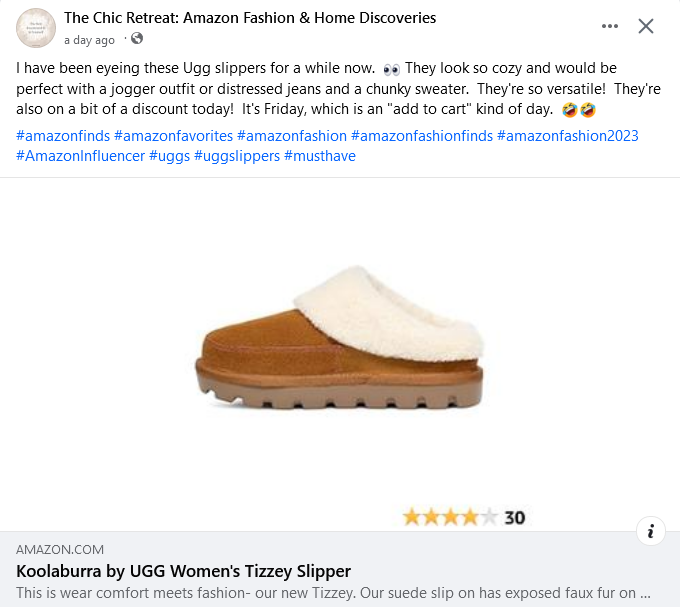Click the link info 'i' icon
Viewport: 680px width, 607px height.
[651, 531]
